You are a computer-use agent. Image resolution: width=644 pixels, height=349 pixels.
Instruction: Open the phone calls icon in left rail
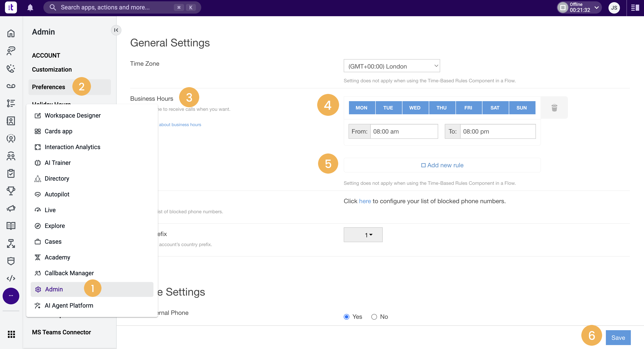(x=11, y=68)
